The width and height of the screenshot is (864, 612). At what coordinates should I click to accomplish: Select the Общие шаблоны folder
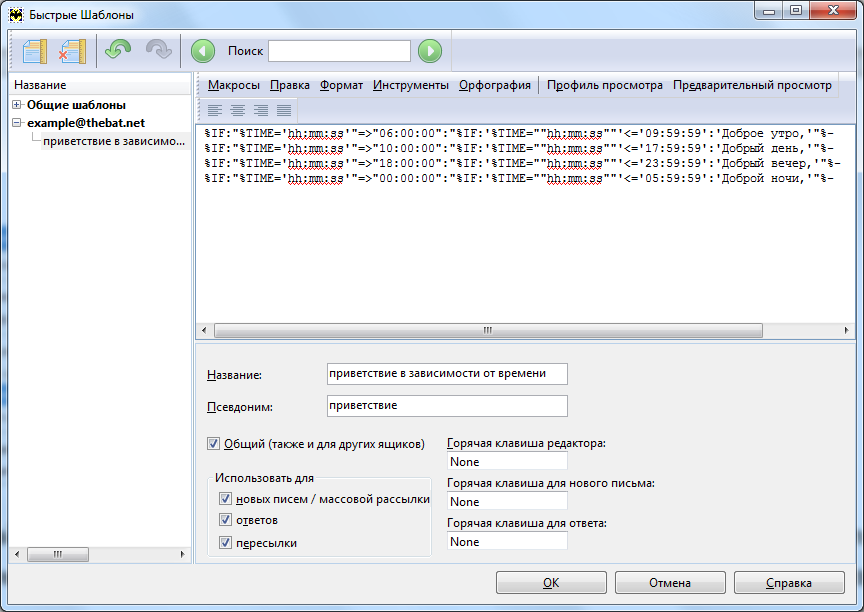point(76,105)
